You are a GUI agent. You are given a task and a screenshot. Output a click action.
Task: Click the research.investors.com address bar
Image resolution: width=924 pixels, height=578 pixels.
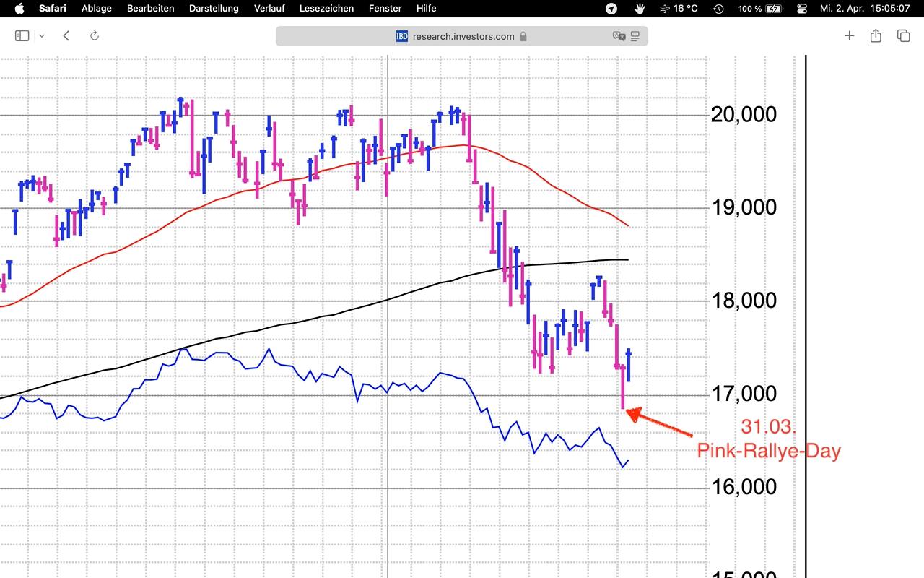[x=462, y=36]
